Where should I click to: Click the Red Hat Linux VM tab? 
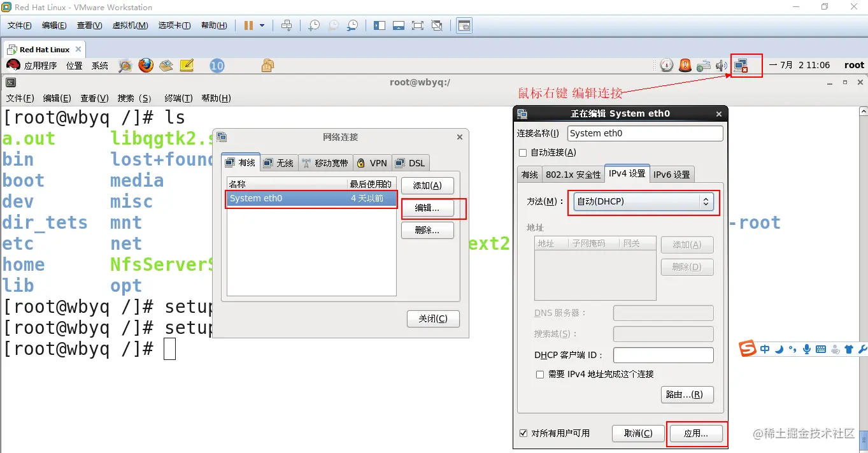44,49
